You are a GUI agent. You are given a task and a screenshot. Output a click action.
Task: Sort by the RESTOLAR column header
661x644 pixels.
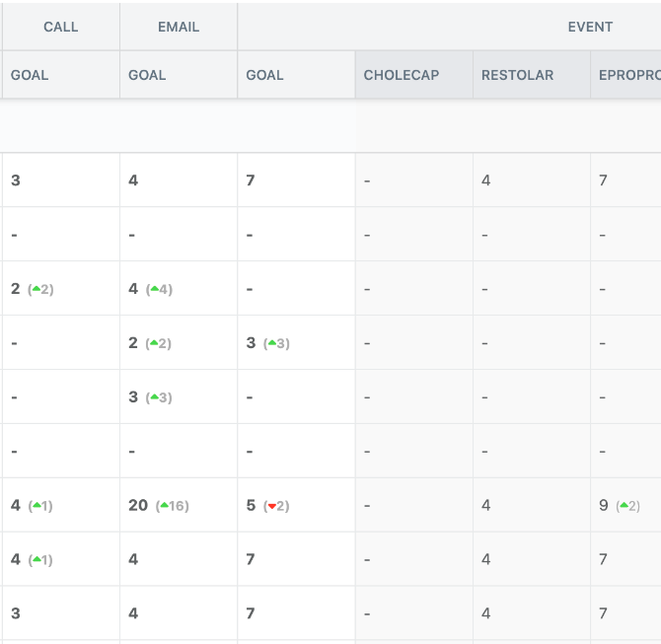(x=518, y=75)
